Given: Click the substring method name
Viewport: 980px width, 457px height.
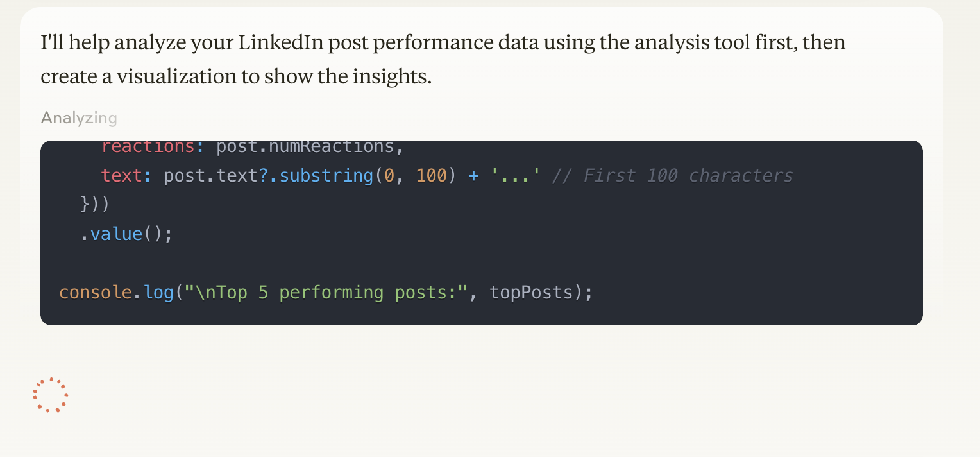Looking at the screenshot, I should tap(325, 176).
